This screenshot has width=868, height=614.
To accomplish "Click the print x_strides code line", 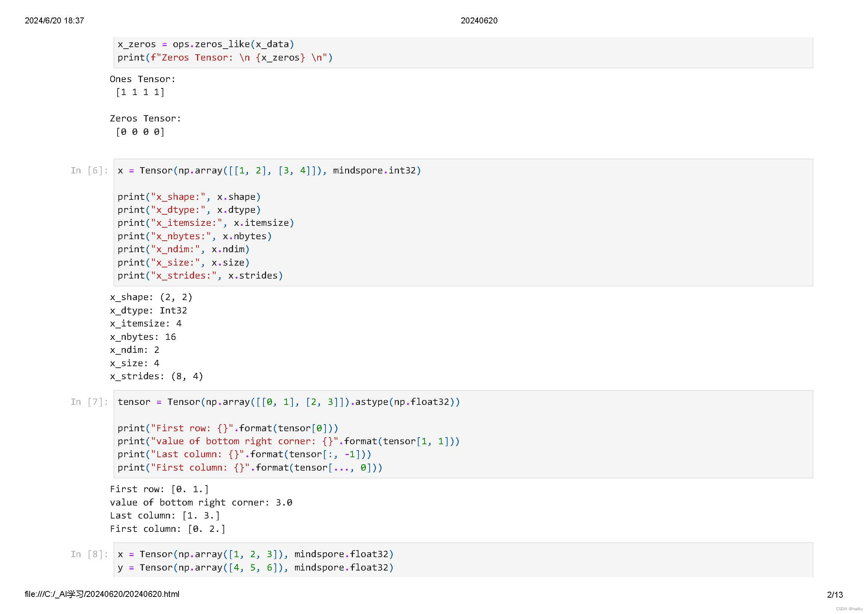I will tap(200, 275).
